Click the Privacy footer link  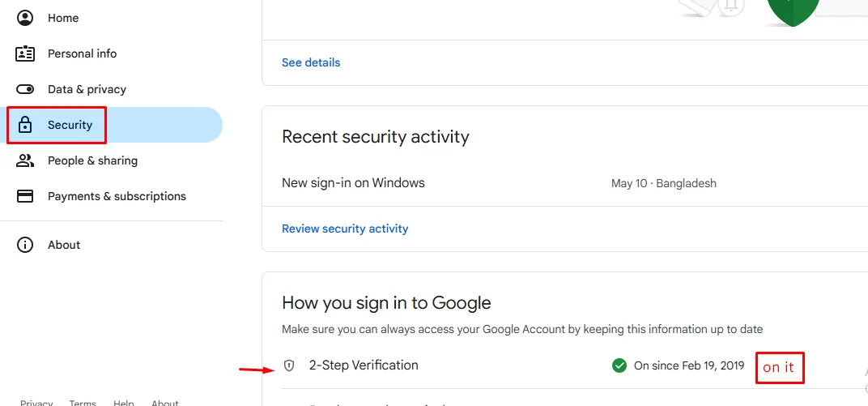tap(36, 402)
